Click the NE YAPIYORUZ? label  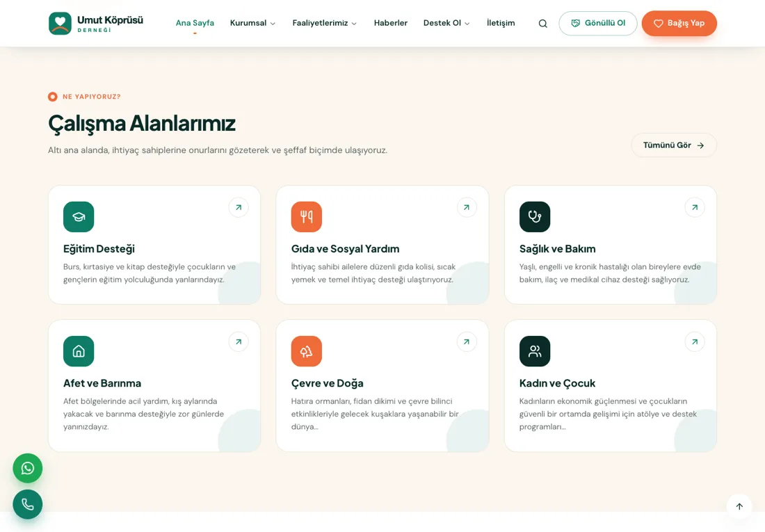pyautogui.click(x=92, y=97)
